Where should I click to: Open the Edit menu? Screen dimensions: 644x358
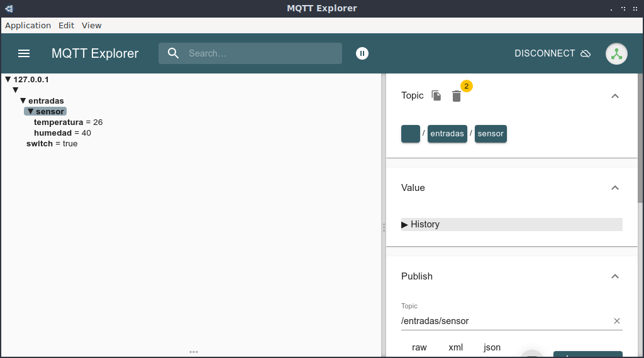click(66, 25)
